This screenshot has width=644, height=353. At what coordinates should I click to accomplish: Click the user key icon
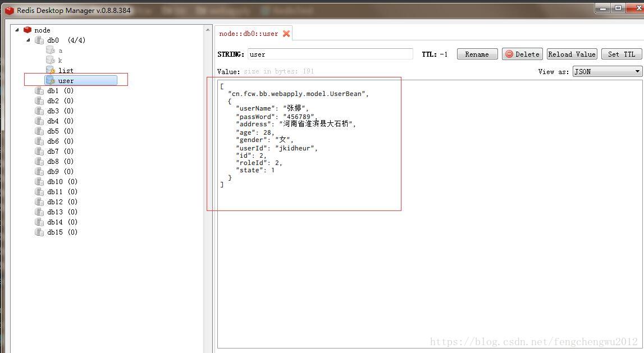coord(51,80)
